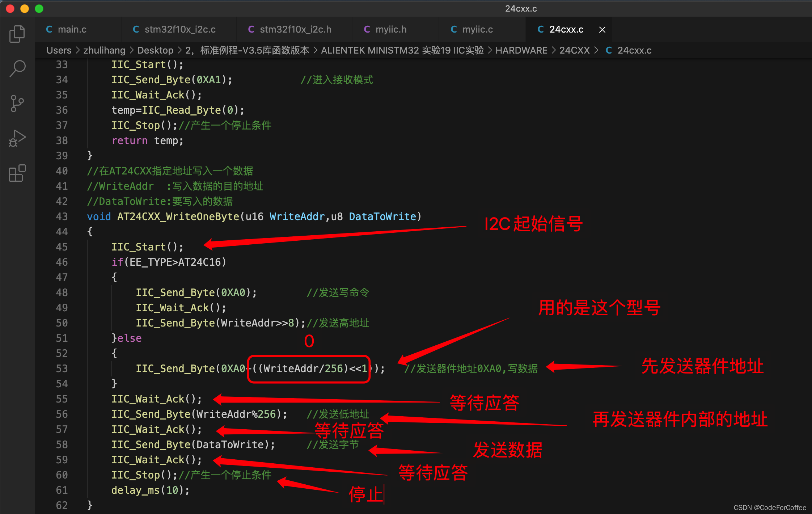812x514 pixels.
Task: Expand the Desktop breadcrumb segment
Action: 155,50
